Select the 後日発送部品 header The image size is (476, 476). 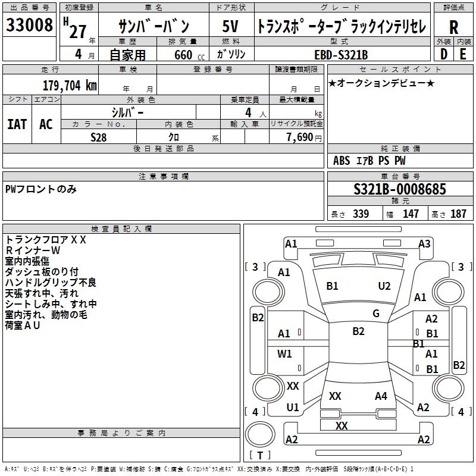pyautogui.click(x=163, y=149)
